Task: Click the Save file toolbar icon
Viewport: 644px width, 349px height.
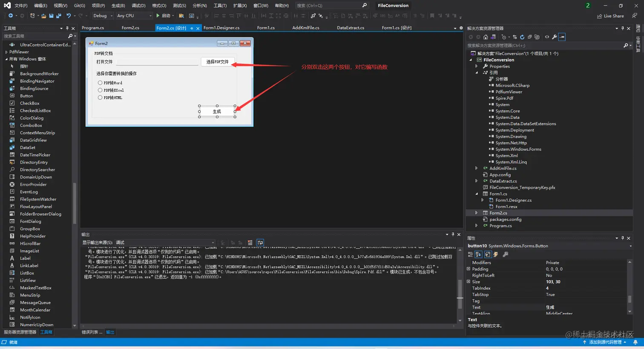Action: pyautogui.click(x=51, y=16)
